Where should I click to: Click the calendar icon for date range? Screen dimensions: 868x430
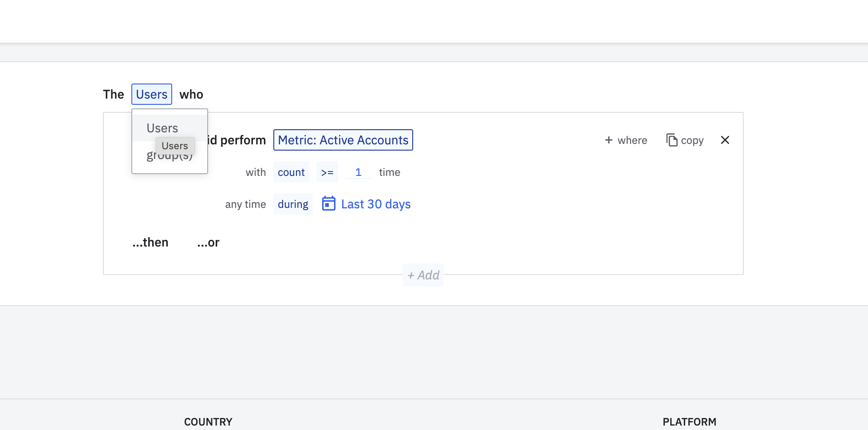(x=328, y=204)
